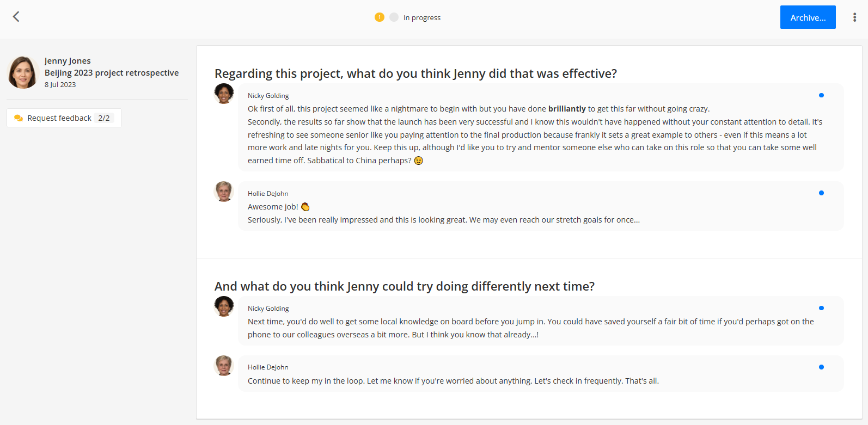Click the chat bubbles icon beside Request feedback

pos(19,118)
